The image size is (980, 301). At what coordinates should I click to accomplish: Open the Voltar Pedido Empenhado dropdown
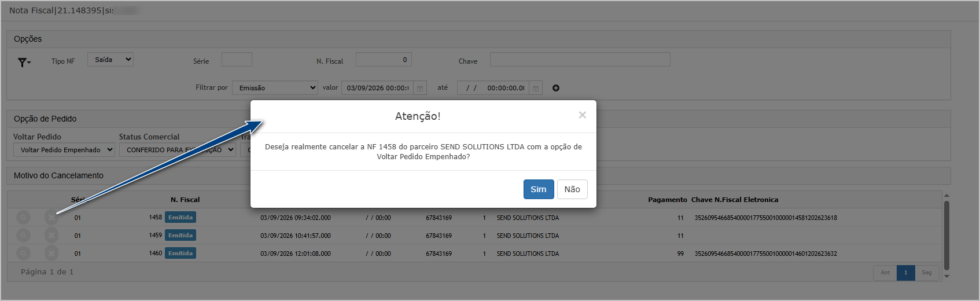[64, 150]
